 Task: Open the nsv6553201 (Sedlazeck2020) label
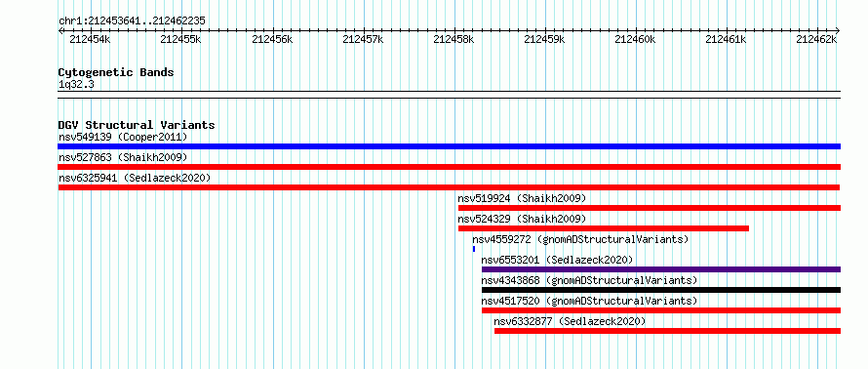tap(557, 260)
